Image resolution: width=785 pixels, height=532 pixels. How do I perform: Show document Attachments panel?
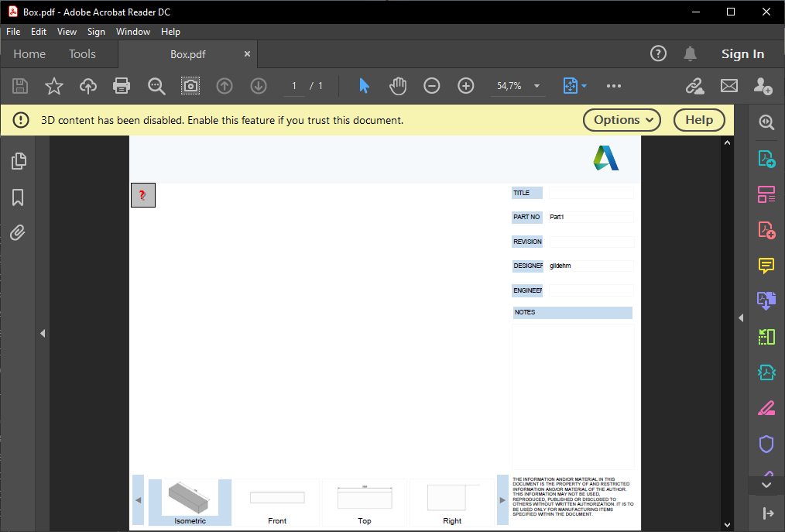(18, 233)
